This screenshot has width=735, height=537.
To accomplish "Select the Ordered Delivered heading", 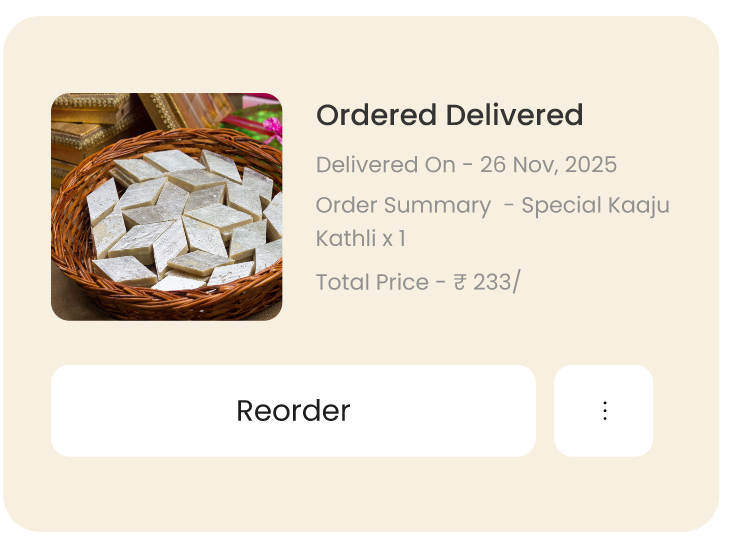I will coord(449,115).
